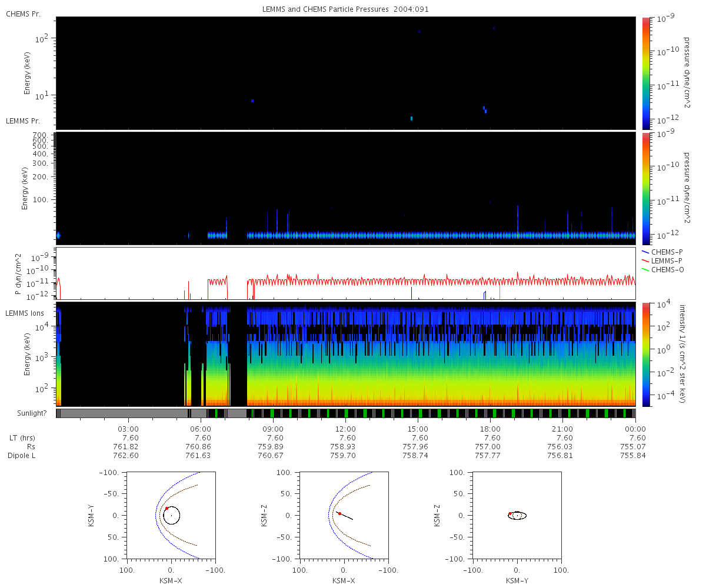
Task: Click the 'CHEMS Pr.' panel label
Action: [23, 14]
